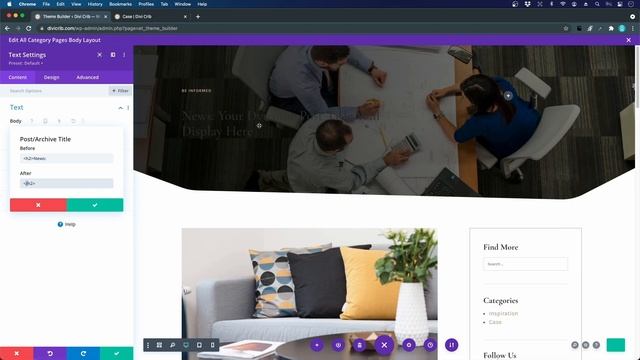Switch to wireframe view icon
Image resolution: width=640 pixels, height=360 pixels.
160,345
